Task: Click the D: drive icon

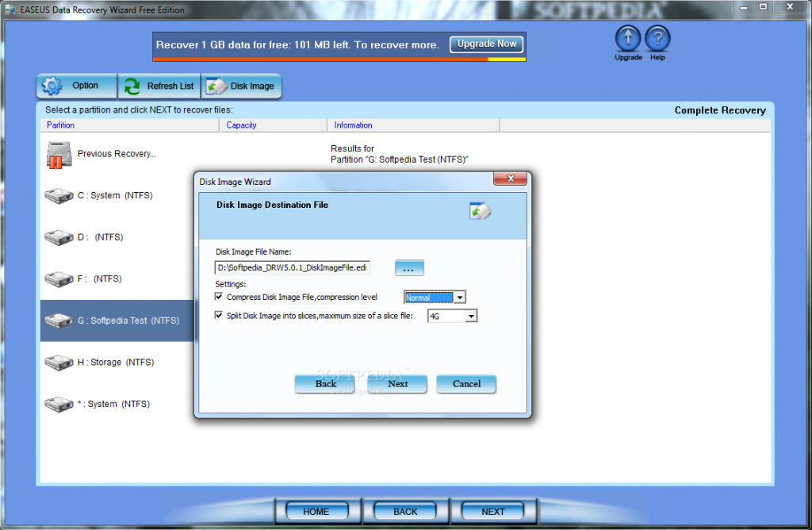Action: click(x=59, y=237)
